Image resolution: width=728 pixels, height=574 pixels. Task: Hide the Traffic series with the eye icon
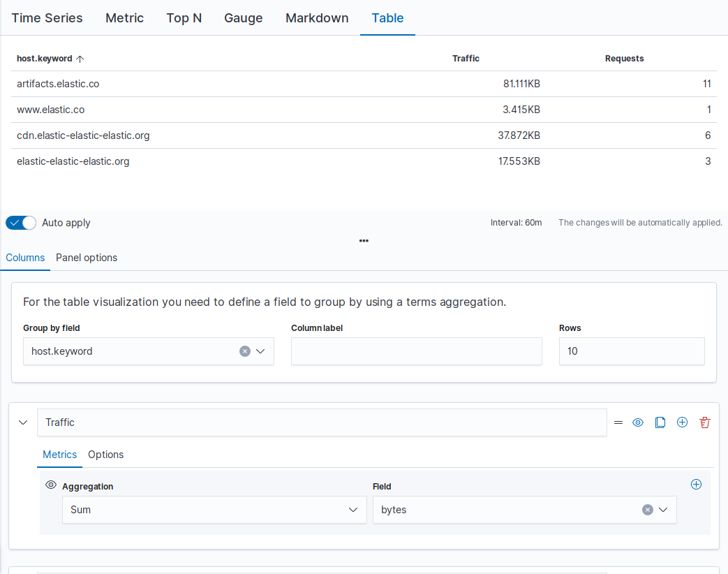click(637, 422)
